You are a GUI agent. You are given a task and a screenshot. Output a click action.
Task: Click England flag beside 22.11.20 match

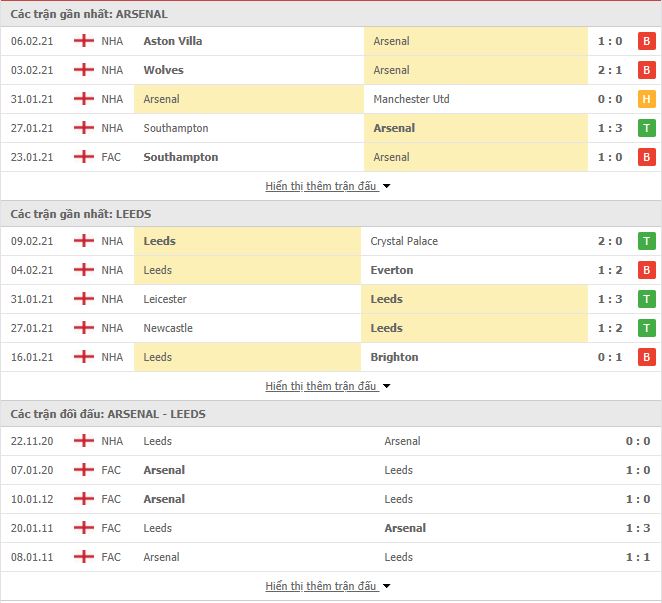tap(84, 441)
